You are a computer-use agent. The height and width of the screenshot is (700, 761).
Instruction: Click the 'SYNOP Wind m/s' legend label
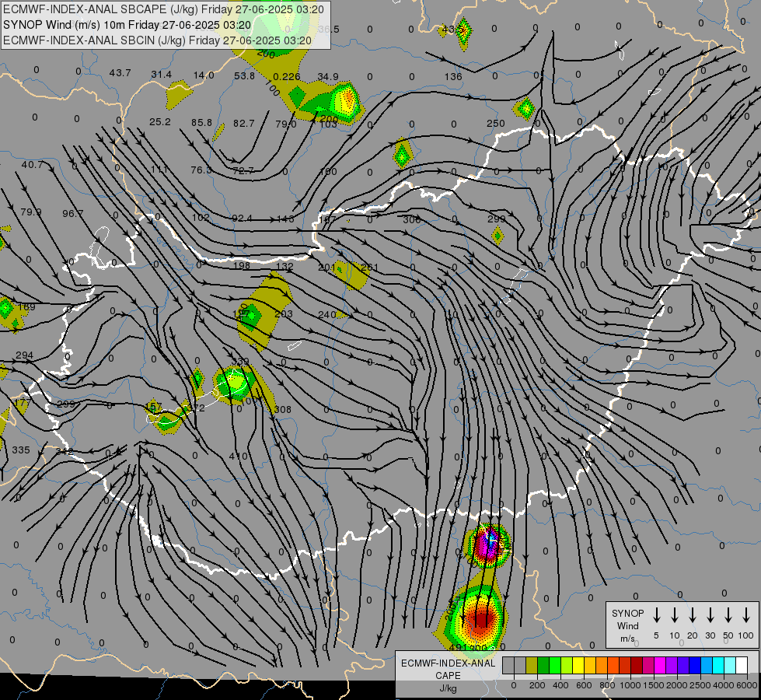[627, 625]
